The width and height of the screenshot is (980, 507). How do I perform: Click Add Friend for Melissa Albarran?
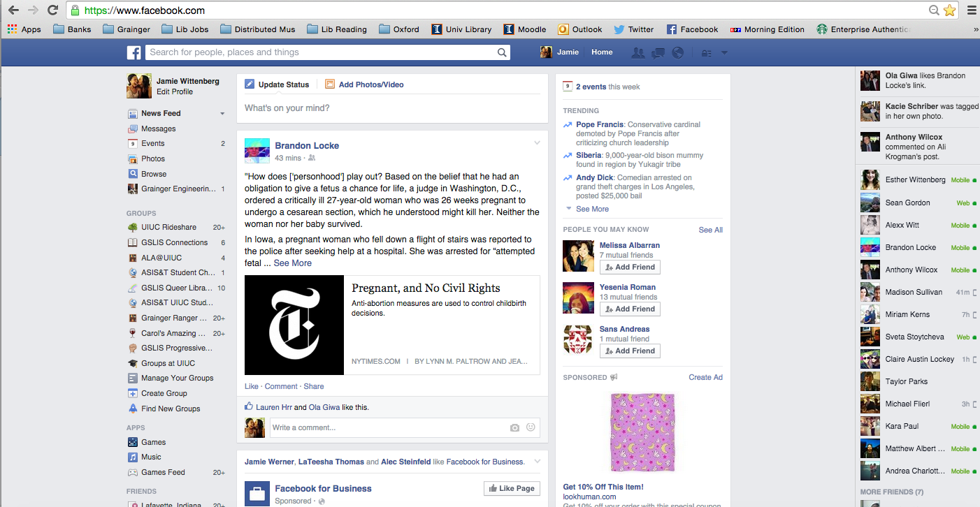pyautogui.click(x=630, y=267)
